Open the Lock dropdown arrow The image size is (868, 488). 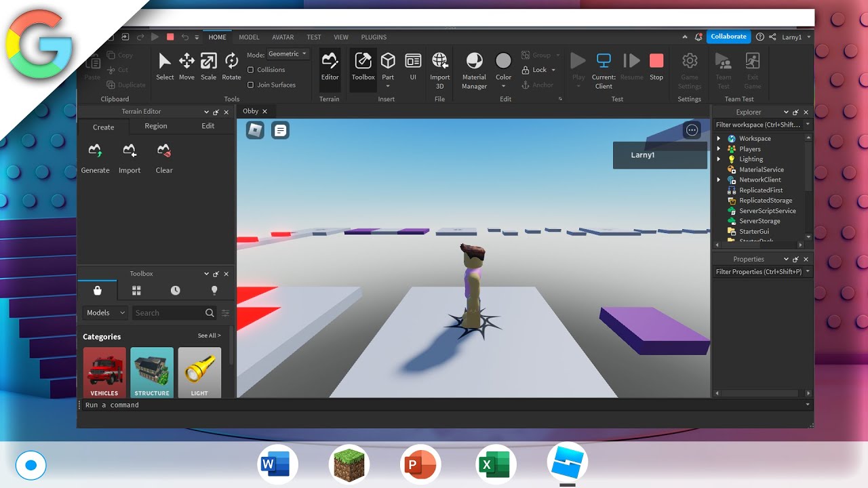[553, 70]
